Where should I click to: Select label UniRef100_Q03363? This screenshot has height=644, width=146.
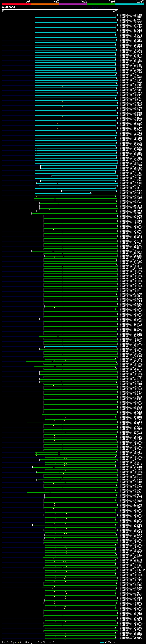131,175
